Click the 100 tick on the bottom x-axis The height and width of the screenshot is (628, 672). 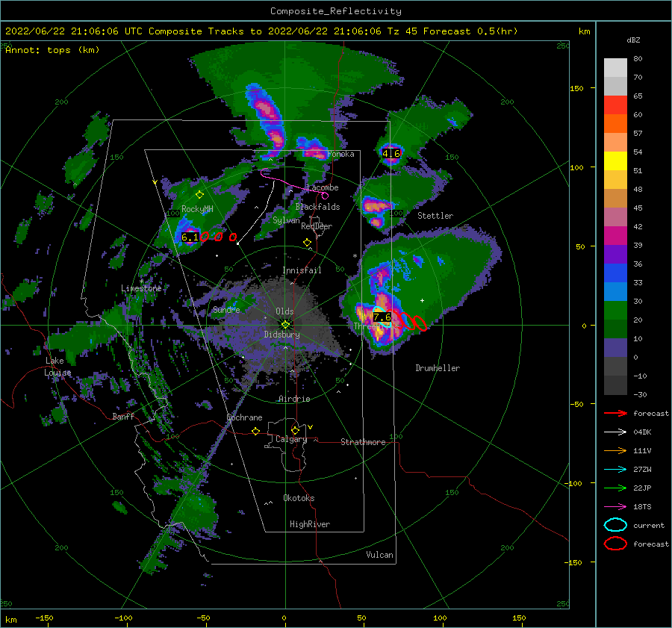pos(440,618)
